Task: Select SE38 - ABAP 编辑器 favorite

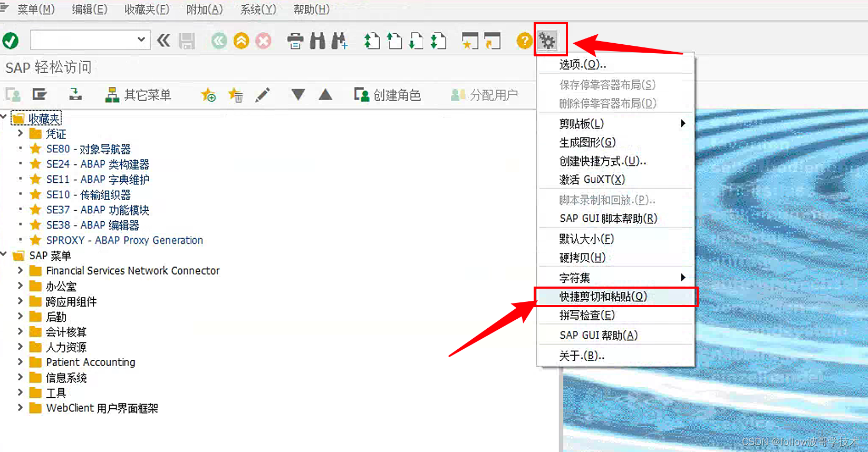Action: 92,225
